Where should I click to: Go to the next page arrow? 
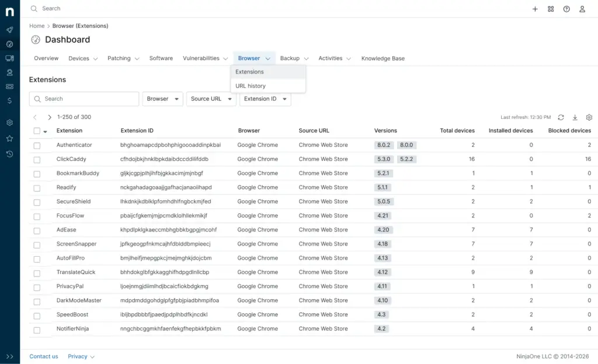(50, 117)
